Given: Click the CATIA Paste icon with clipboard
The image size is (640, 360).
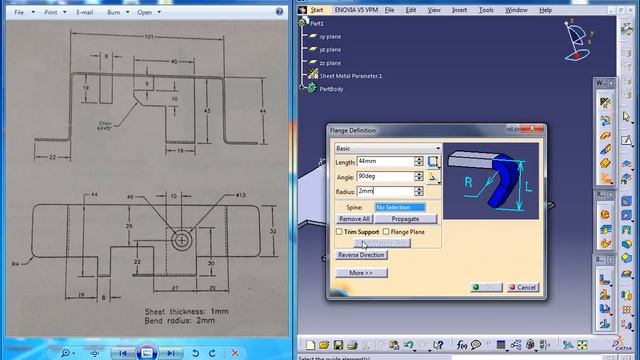Looking at the screenshot, I should (394, 345).
